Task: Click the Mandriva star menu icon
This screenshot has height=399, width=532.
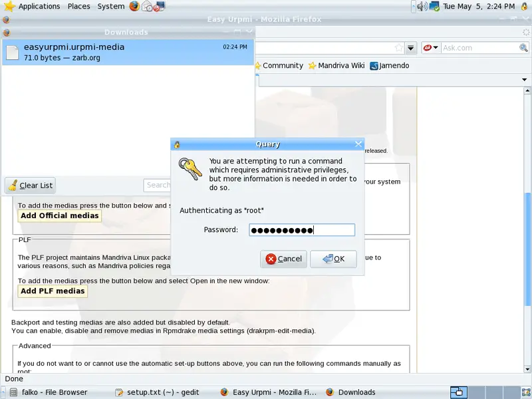Action: [9, 6]
